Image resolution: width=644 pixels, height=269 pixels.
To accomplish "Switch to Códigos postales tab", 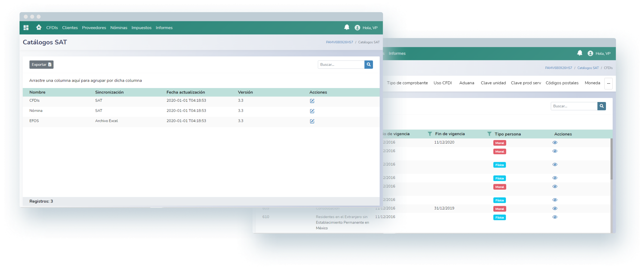I will [562, 83].
